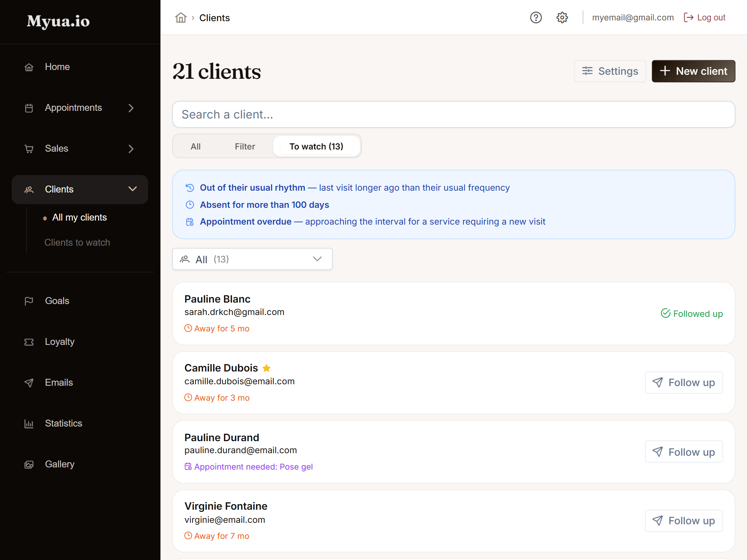Open the Emails section

[80, 382]
